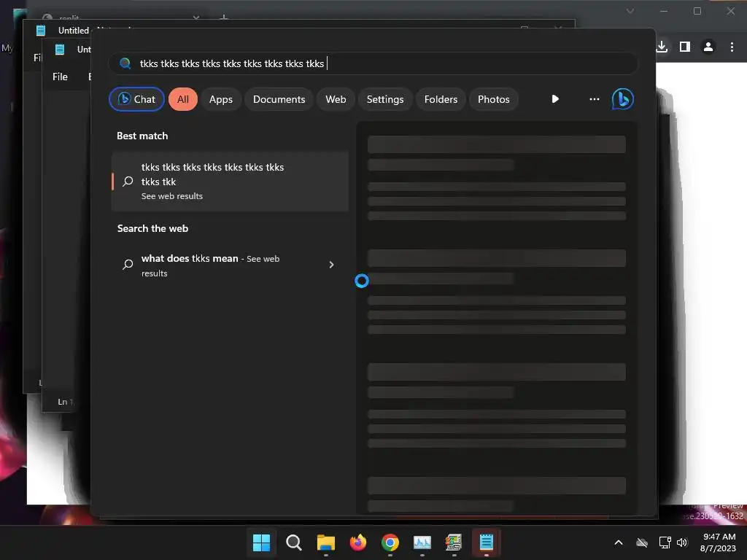
Task: Switch to Web search filter
Action: point(336,99)
